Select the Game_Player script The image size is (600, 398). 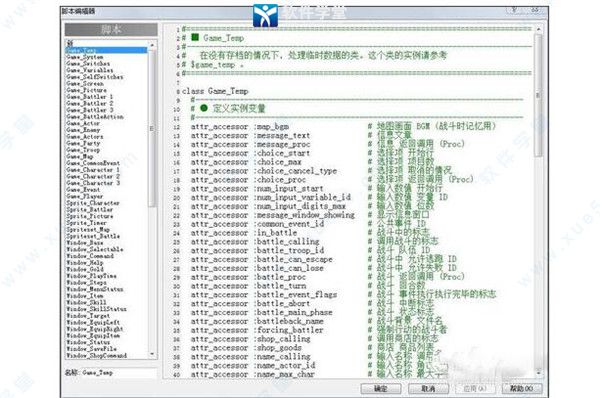tap(85, 196)
